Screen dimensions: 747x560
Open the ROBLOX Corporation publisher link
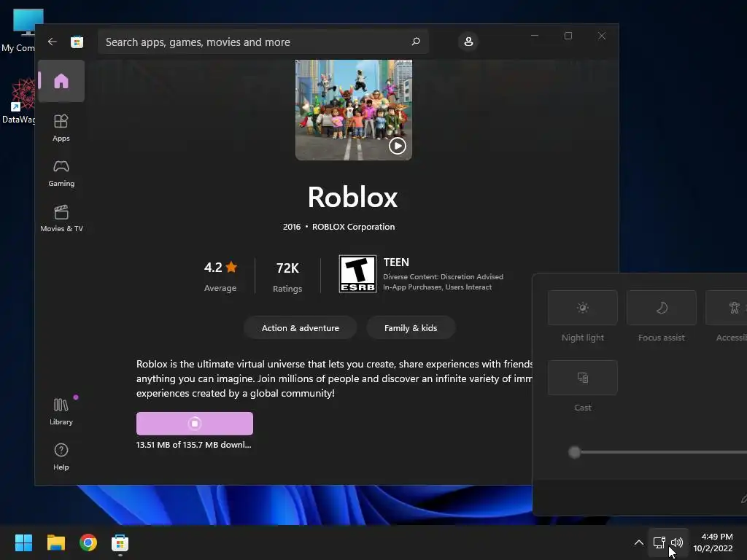pyautogui.click(x=354, y=227)
